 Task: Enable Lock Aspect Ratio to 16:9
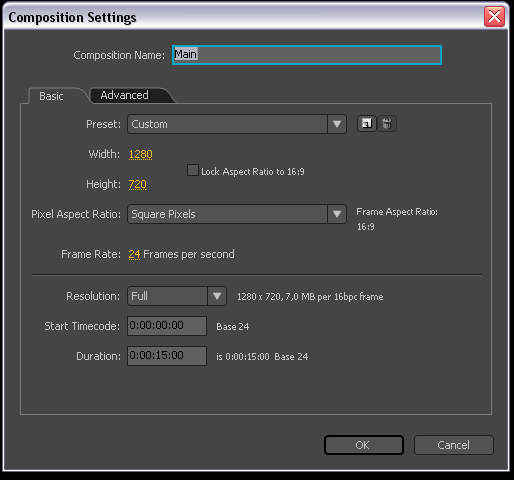coord(193,170)
